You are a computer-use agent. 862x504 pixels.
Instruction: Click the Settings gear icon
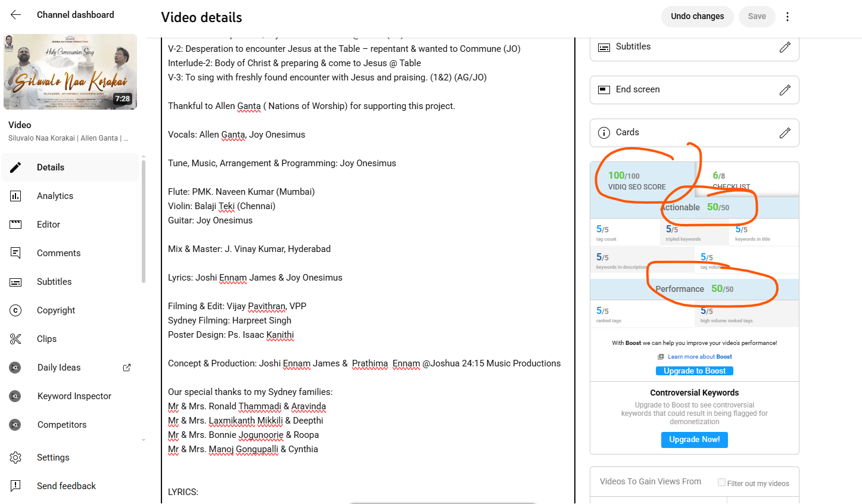pos(16,458)
